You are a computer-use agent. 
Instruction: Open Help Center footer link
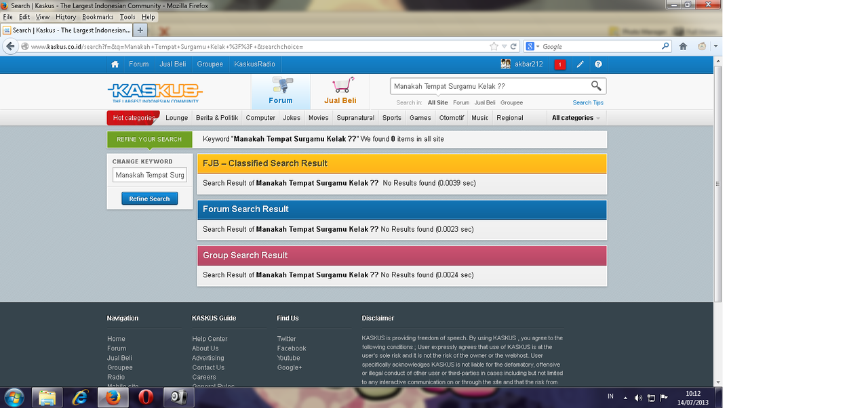[210, 339]
